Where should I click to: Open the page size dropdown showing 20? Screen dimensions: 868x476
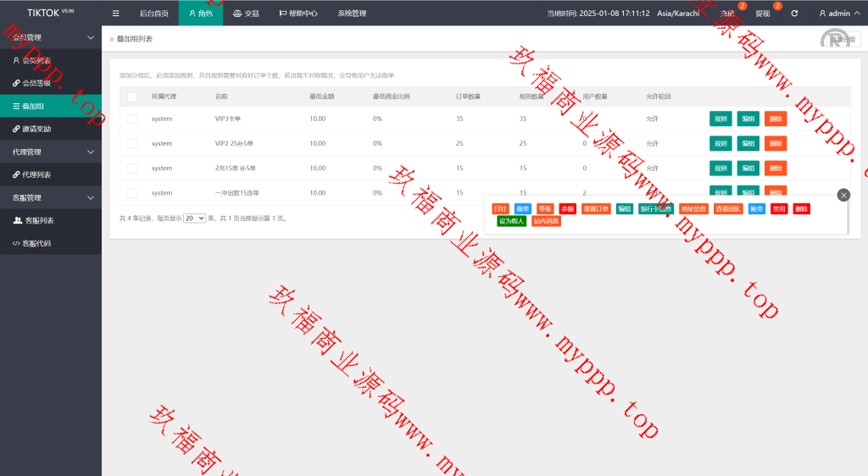pos(195,219)
